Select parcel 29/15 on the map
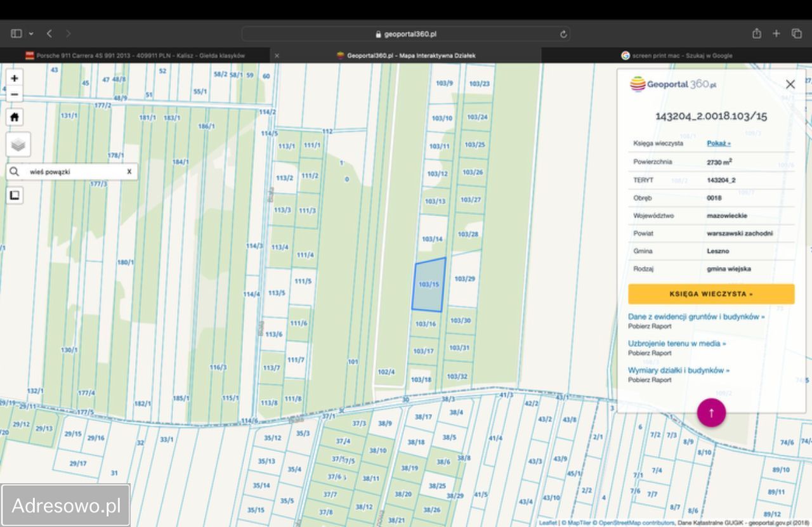The width and height of the screenshot is (812, 527). [x=73, y=434]
